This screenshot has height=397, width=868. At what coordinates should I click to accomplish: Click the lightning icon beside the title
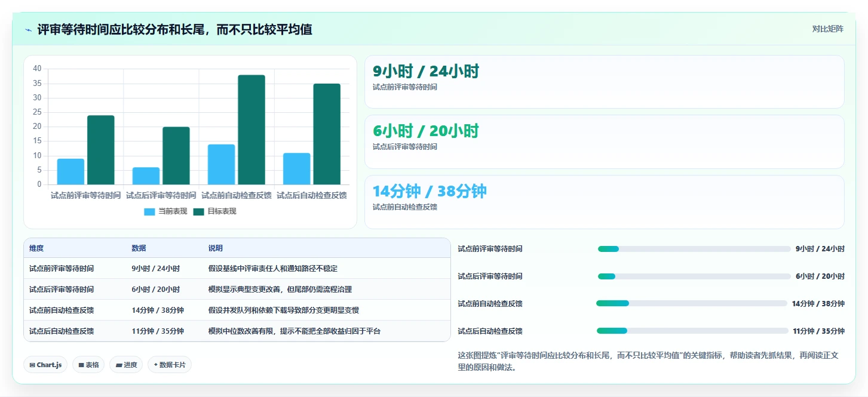coord(28,30)
